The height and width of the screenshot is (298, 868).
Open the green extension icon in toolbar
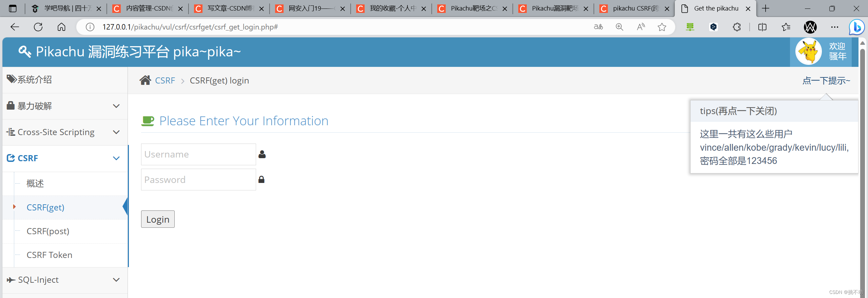click(690, 27)
